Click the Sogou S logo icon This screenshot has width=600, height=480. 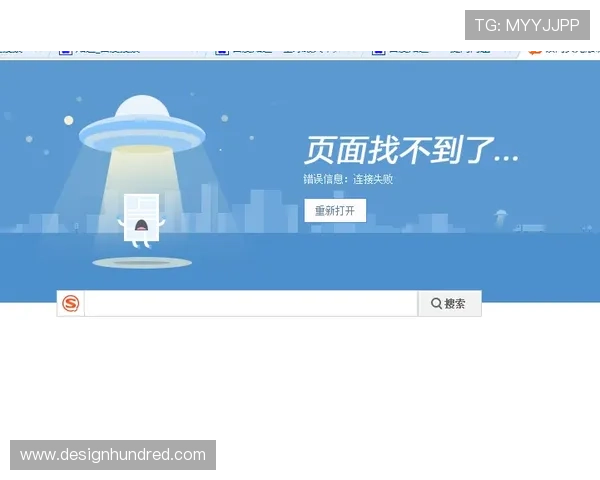tap(71, 304)
